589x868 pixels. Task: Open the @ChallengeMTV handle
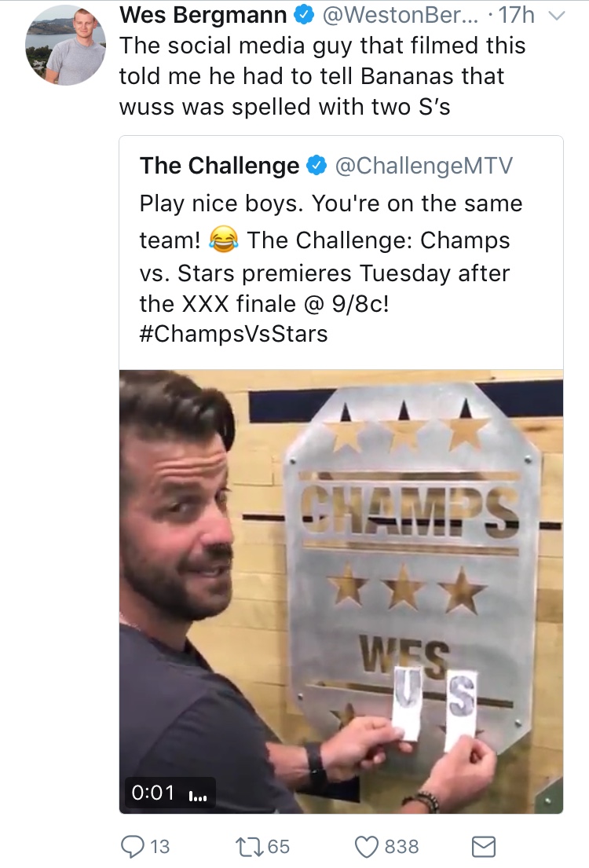(424, 166)
